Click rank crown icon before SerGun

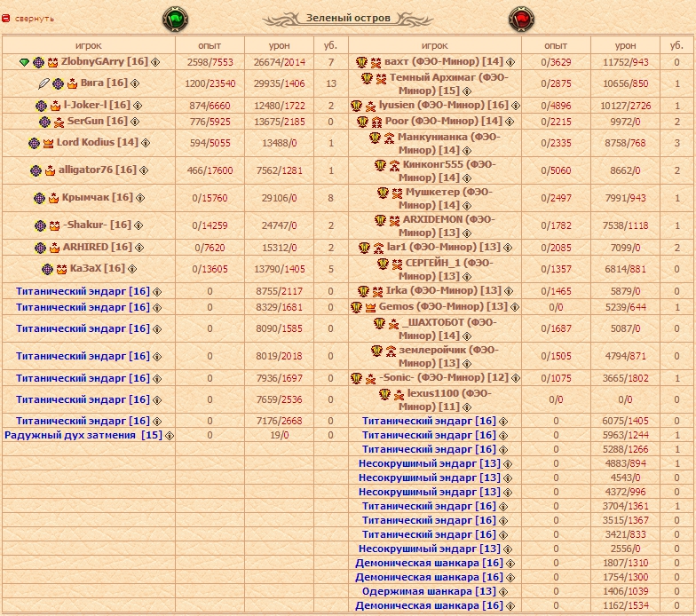(59, 122)
